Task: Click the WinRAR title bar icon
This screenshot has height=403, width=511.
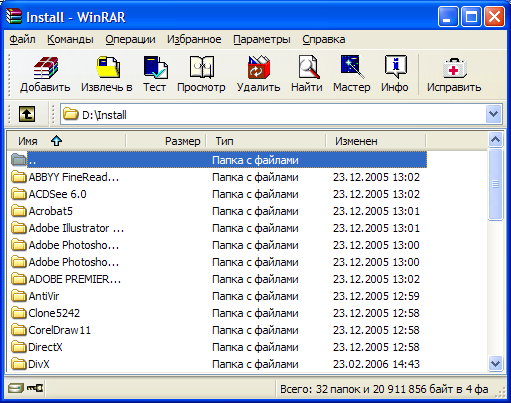Action: pyautogui.click(x=14, y=17)
